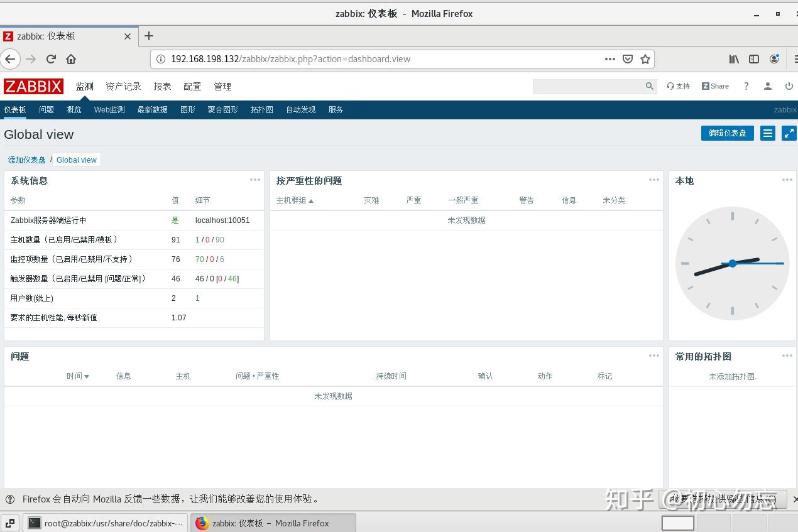Switch dashboard to fullscreen mode
This screenshot has height=532, width=798.
789,133
